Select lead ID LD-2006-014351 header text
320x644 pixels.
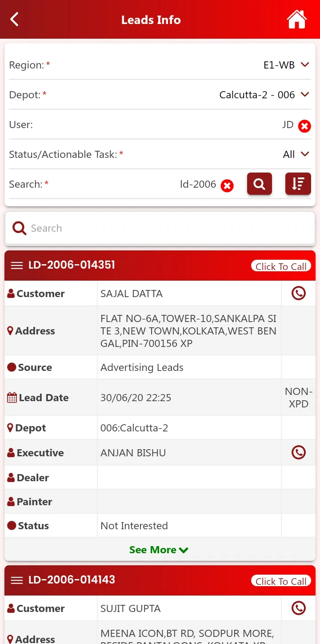(x=72, y=265)
